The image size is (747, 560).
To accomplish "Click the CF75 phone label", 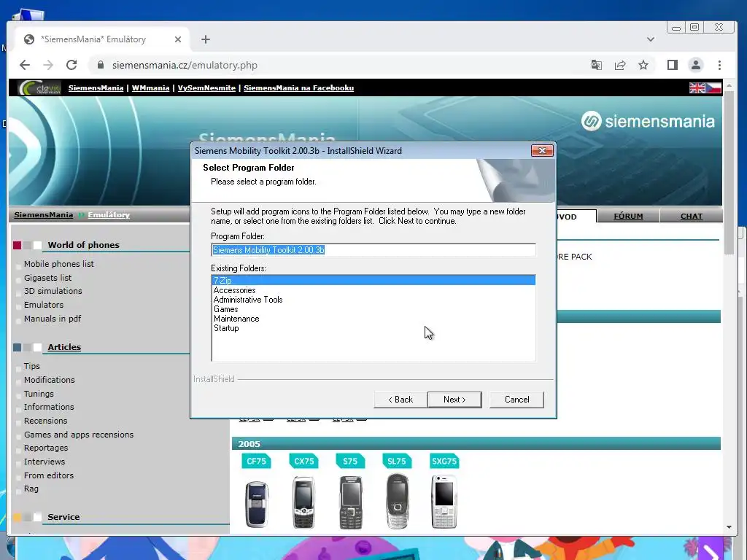I will tap(256, 461).
